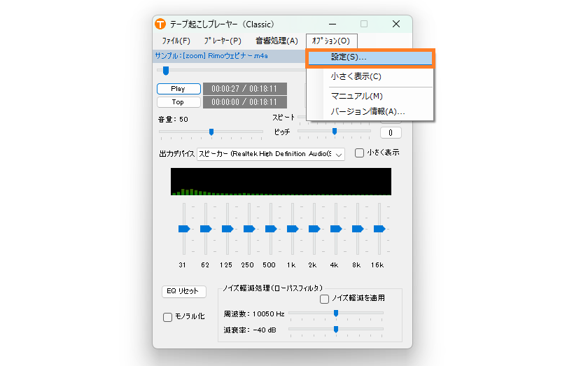Check the ノイズ軽減を適用 checkbox
588x366 pixels.
325,299
